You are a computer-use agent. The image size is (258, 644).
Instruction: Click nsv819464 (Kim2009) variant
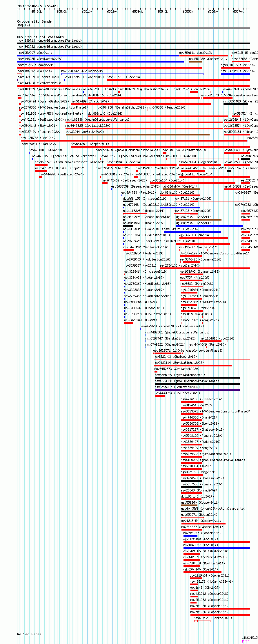[x=197, y=405]
